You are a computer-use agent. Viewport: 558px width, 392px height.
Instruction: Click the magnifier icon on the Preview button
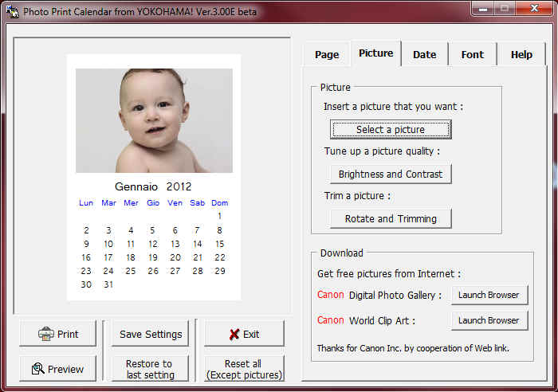(x=37, y=369)
